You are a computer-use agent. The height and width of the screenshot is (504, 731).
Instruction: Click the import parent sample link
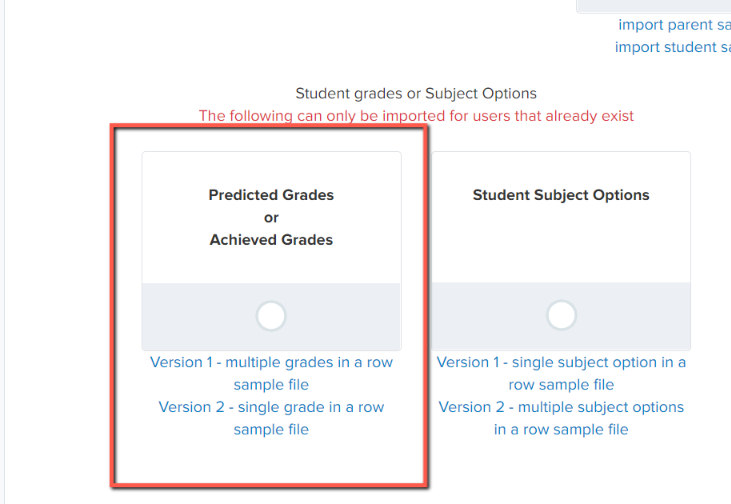point(674,25)
